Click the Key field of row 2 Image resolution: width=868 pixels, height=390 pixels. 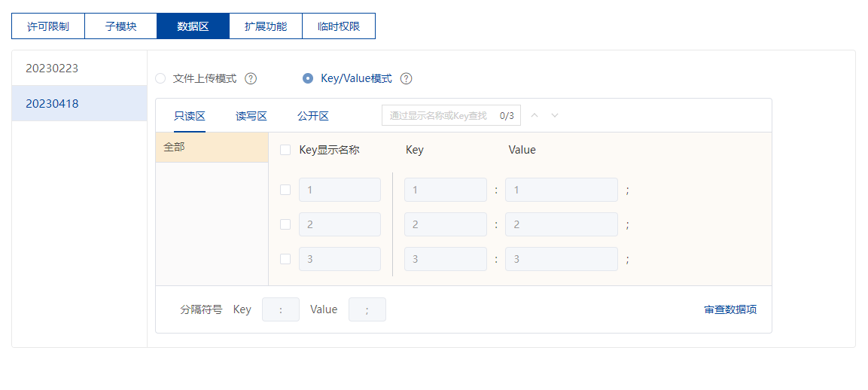(446, 224)
